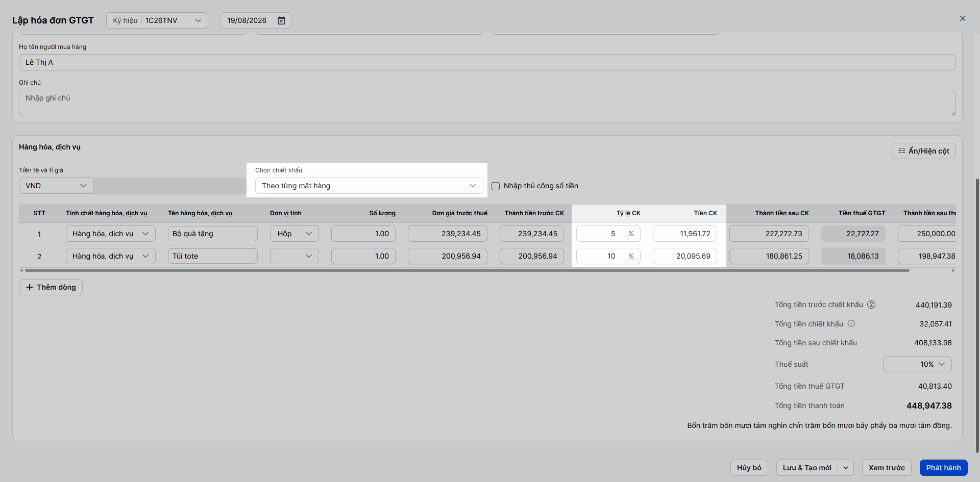
Task: Open the invoice date calendar picker icon
Action: click(x=281, y=20)
